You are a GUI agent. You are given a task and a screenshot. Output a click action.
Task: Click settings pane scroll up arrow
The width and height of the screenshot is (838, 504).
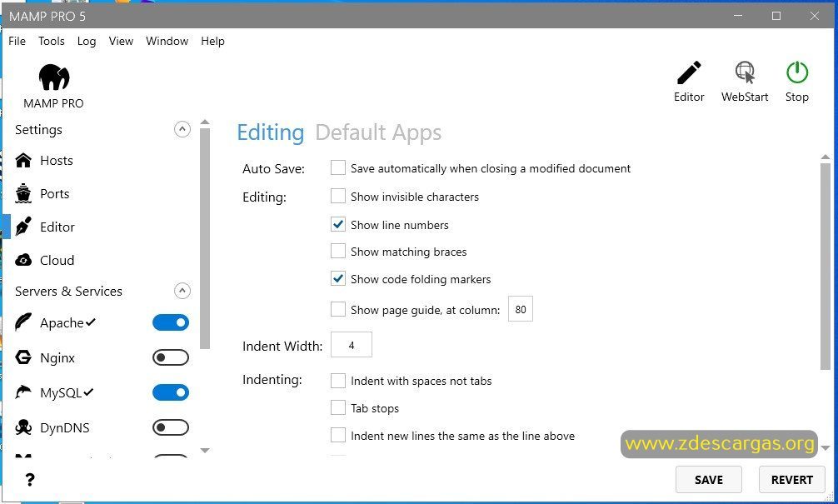point(826,157)
